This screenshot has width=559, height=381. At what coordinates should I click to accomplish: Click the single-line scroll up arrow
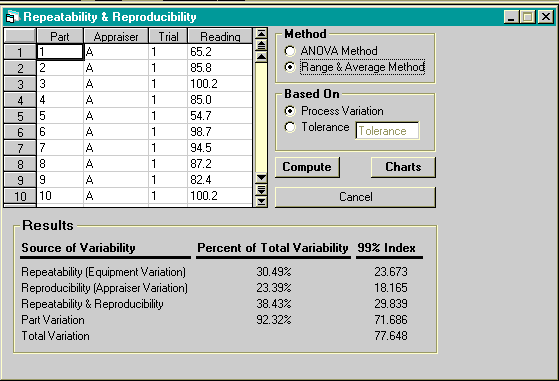[261, 56]
